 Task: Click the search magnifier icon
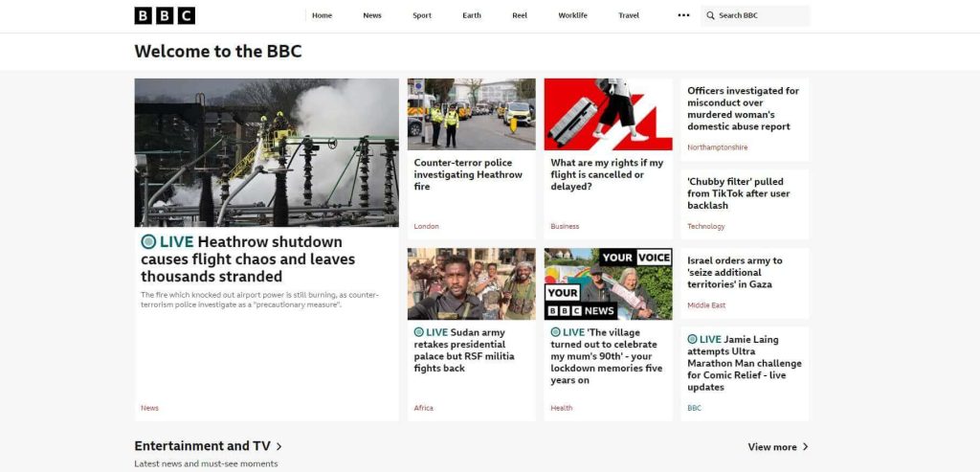[x=711, y=15]
